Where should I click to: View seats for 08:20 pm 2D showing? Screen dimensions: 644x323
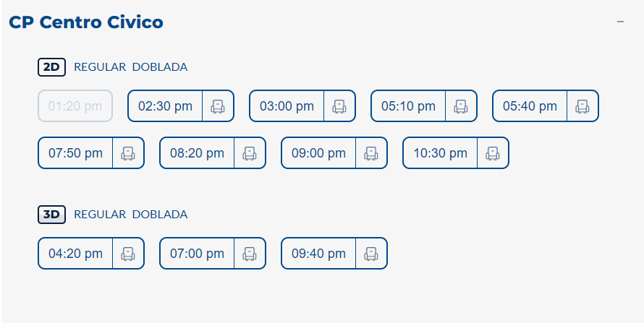click(x=250, y=152)
